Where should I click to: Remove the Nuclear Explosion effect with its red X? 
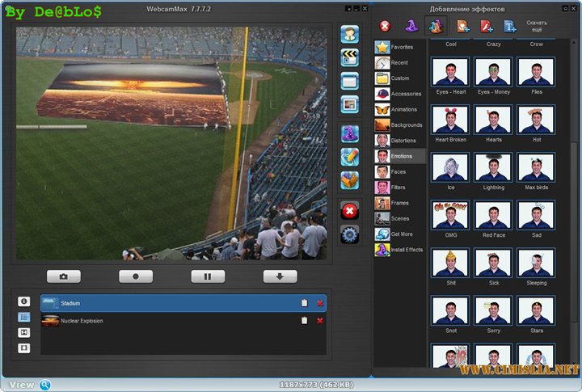click(x=319, y=321)
